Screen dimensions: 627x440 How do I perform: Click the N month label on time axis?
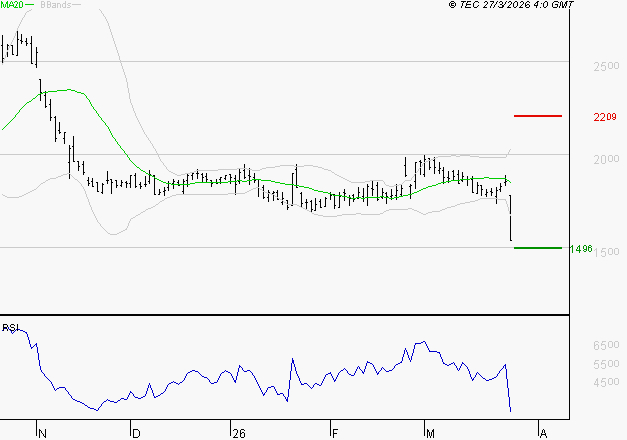click(x=42, y=434)
